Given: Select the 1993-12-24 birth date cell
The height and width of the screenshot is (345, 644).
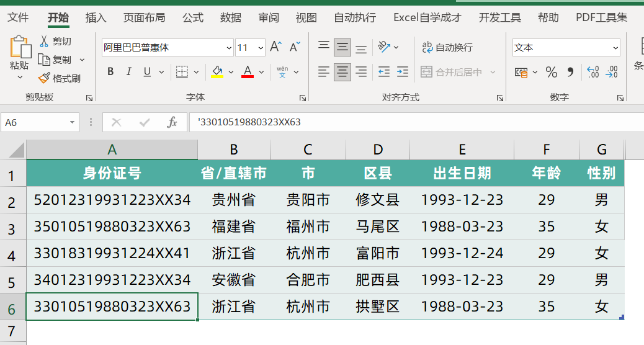Looking at the screenshot, I should (462, 253).
